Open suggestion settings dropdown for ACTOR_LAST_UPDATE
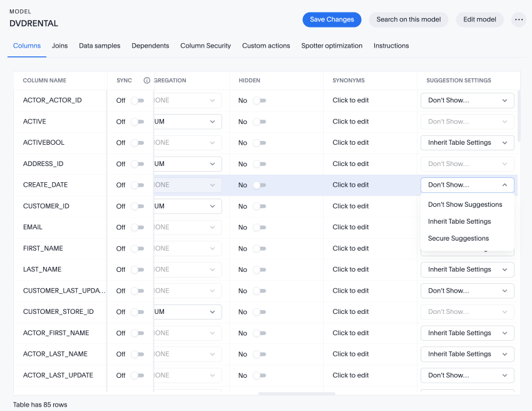 pyautogui.click(x=467, y=375)
